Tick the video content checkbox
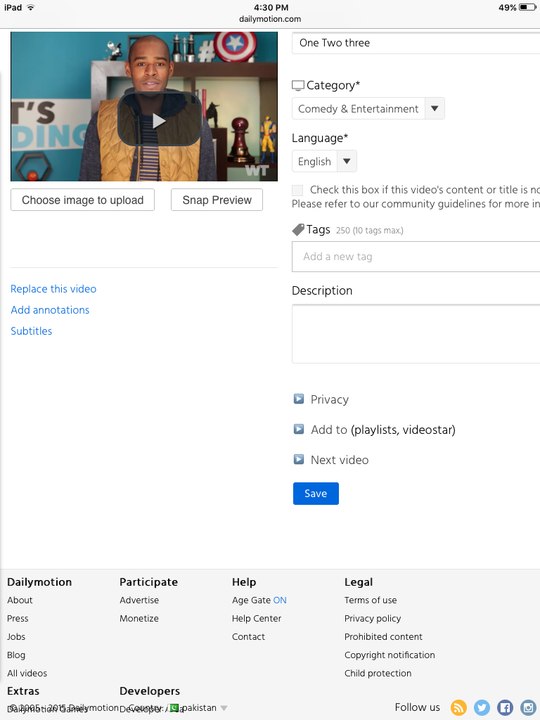Image resolution: width=540 pixels, height=720 pixels. point(298,190)
